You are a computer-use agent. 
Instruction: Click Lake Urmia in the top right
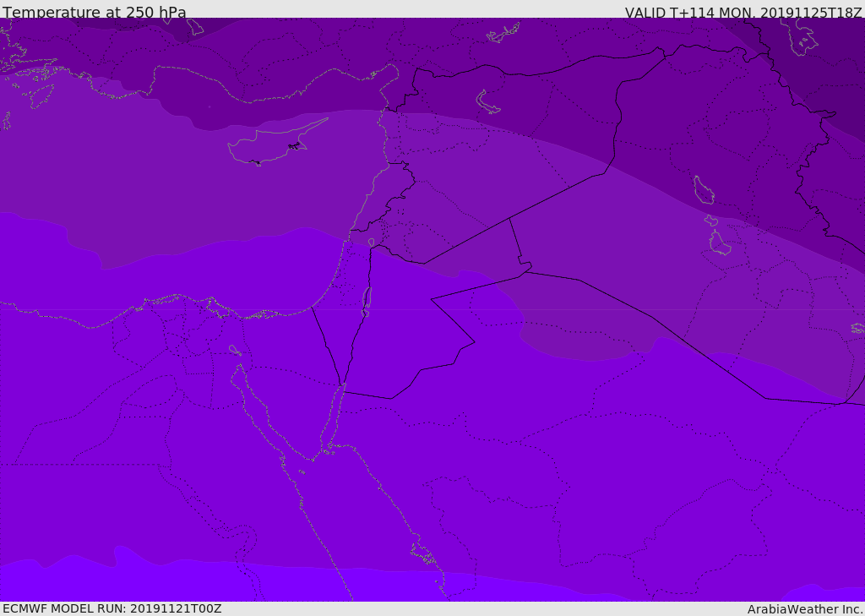pos(799,35)
